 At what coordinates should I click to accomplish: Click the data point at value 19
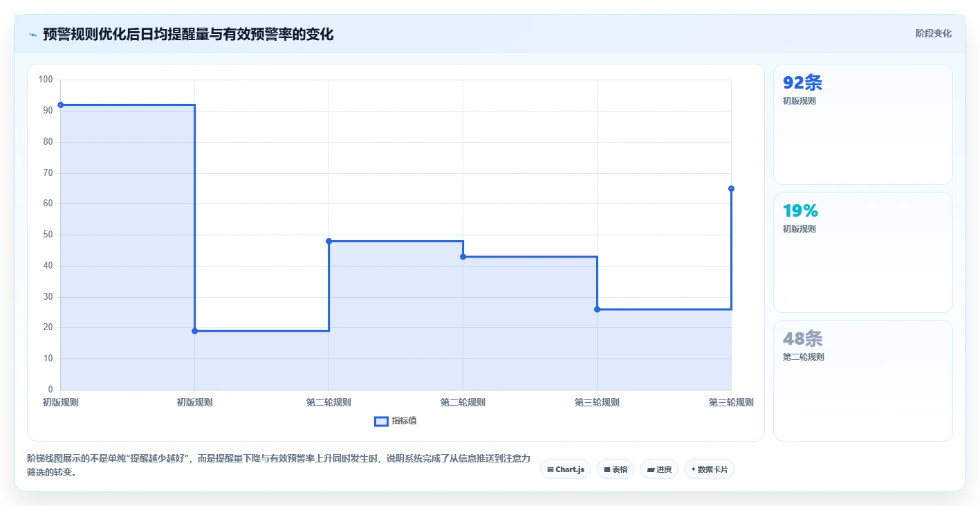(195, 331)
